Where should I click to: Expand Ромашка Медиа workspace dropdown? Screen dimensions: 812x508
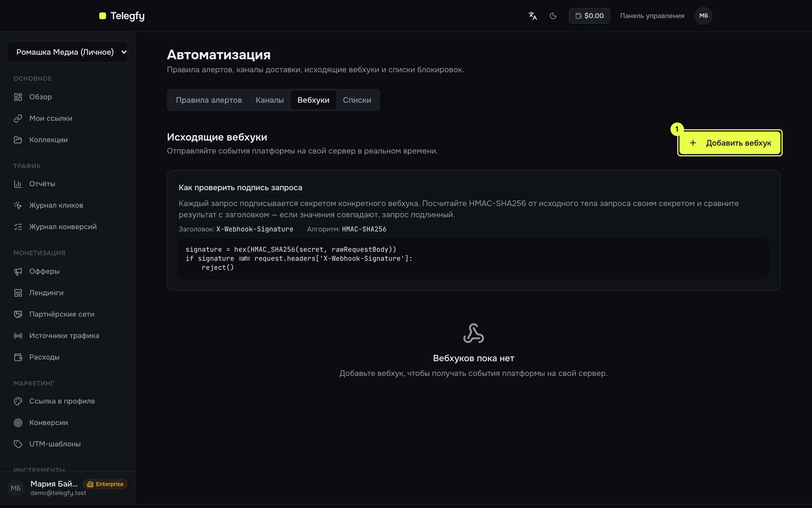point(67,52)
